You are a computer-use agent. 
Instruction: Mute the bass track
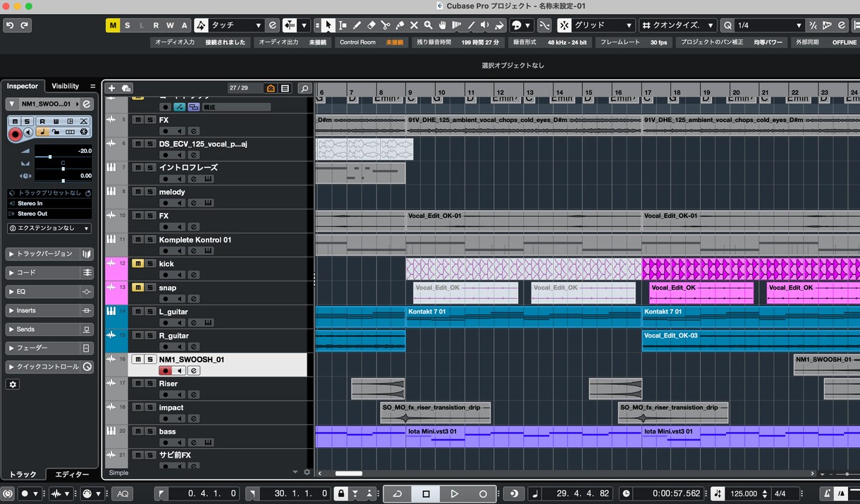coord(138,431)
